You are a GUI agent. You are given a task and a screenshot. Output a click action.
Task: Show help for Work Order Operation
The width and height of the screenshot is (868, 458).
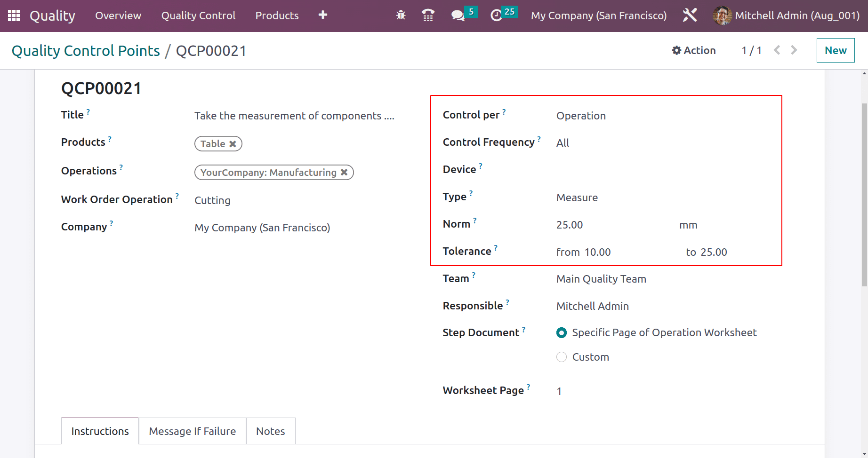[177, 196]
